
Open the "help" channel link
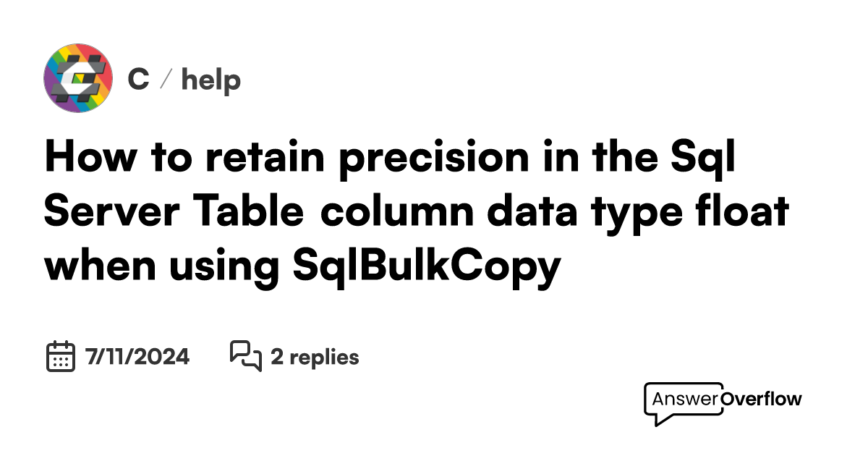[210, 80]
